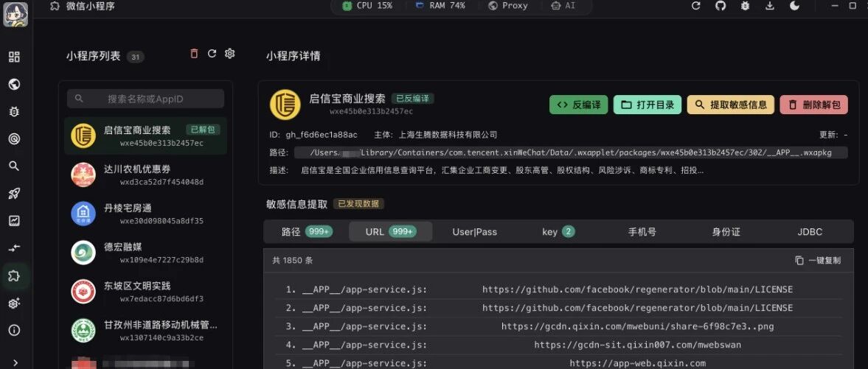Viewport: 868px width, 369px height.
Task: Open mini-program list settings gear
Action: [230, 54]
